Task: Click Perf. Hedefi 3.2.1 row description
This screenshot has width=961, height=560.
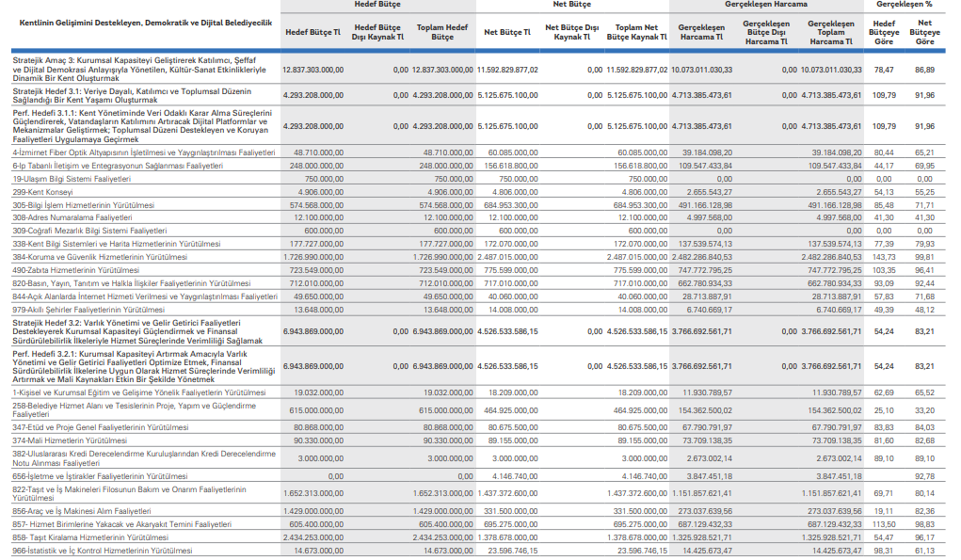Action: (x=140, y=366)
